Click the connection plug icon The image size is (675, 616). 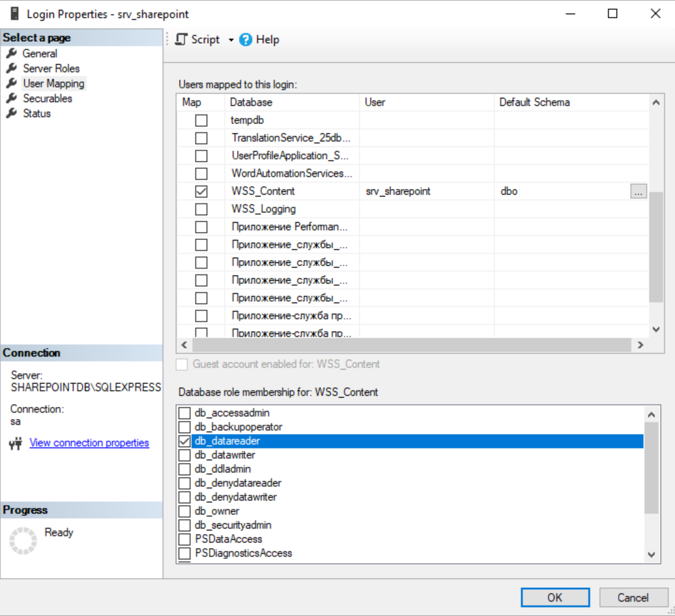pyautogui.click(x=16, y=443)
